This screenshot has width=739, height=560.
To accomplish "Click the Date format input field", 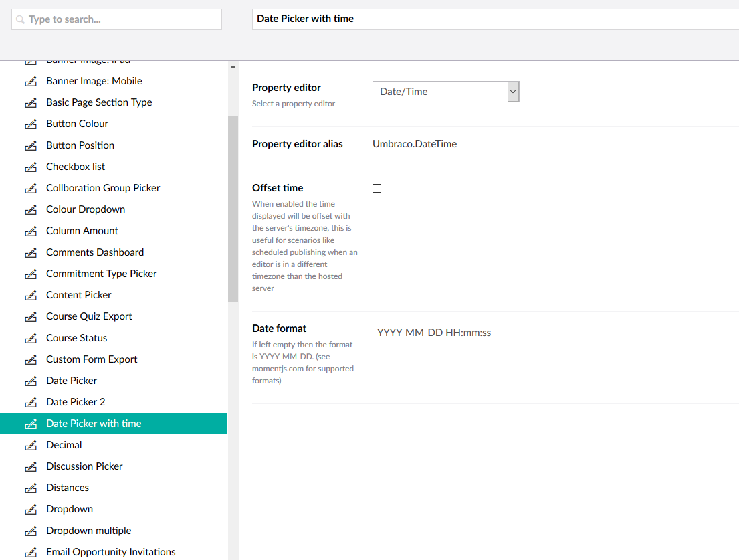I will [555, 332].
